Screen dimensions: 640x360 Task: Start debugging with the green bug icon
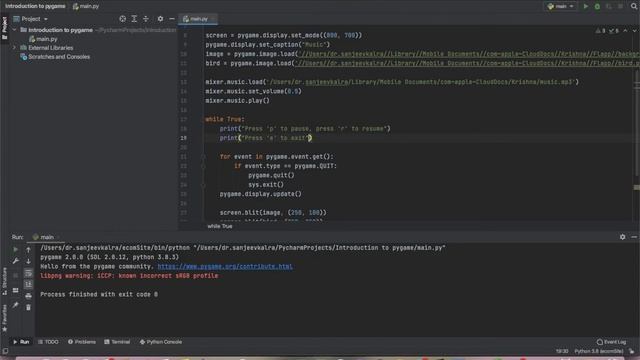pos(597,6)
